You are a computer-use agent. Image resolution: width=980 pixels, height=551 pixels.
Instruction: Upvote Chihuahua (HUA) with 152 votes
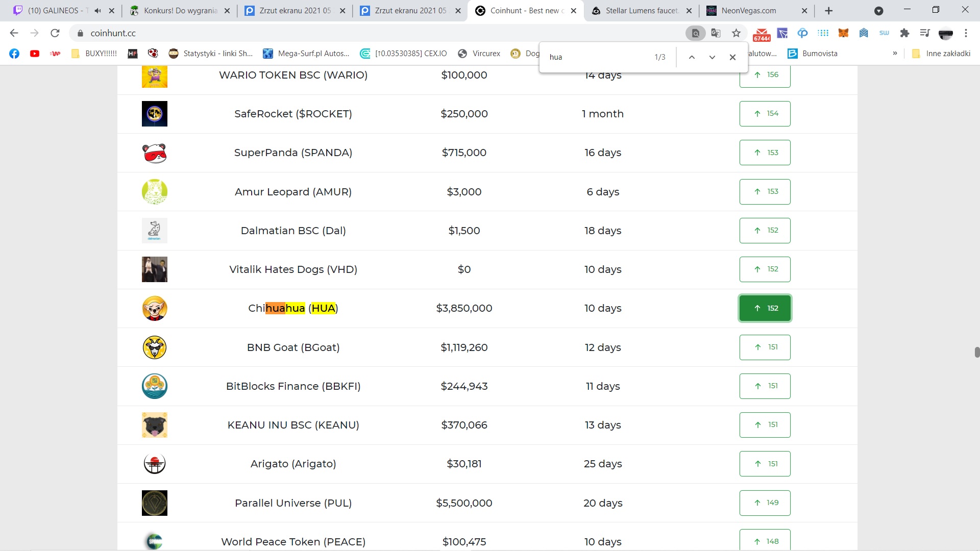click(x=765, y=308)
